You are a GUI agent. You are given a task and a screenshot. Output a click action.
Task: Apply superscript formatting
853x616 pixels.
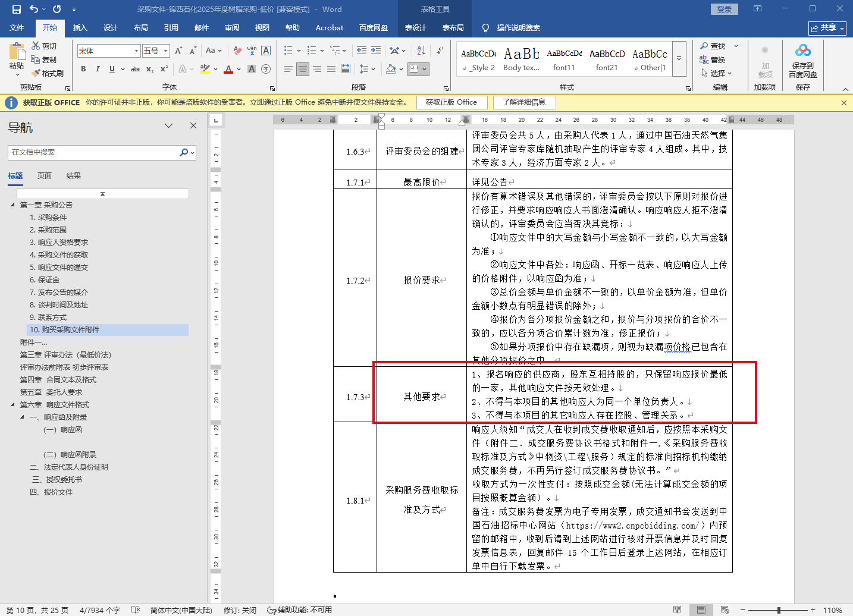(x=164, y=69)
